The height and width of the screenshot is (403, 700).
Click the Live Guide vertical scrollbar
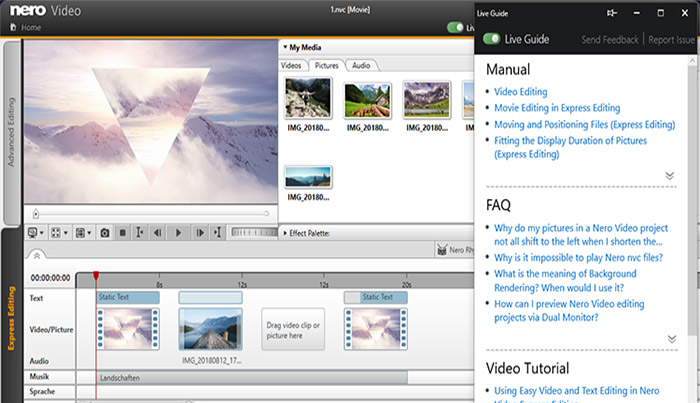pos(692,201)
